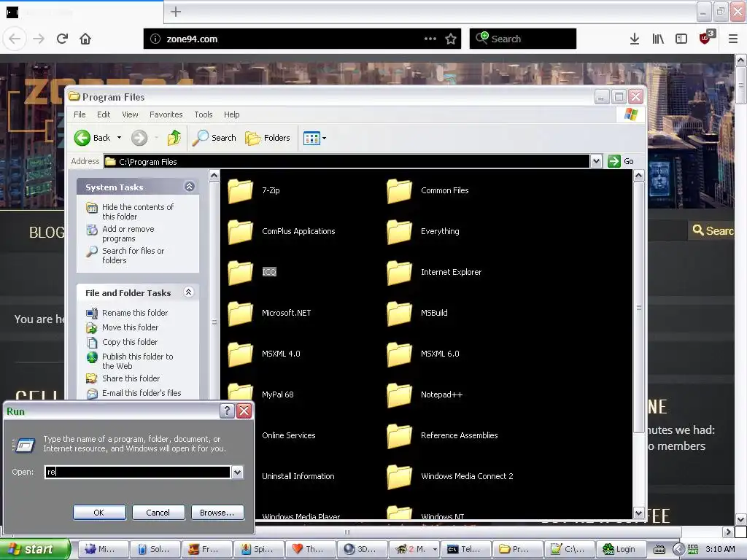Select the Windows Media Connect 2 folder
The image size is (747, 560).
point(450,476)
